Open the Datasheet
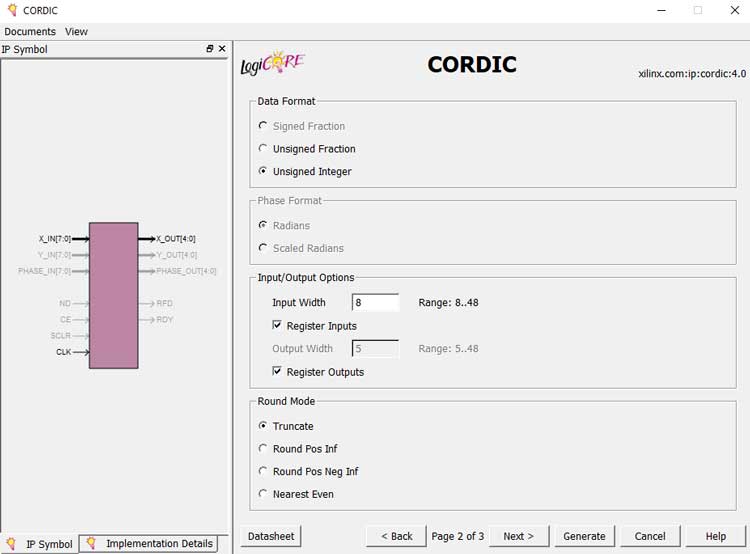The image size is (750, 554). [x=271, y=536]
